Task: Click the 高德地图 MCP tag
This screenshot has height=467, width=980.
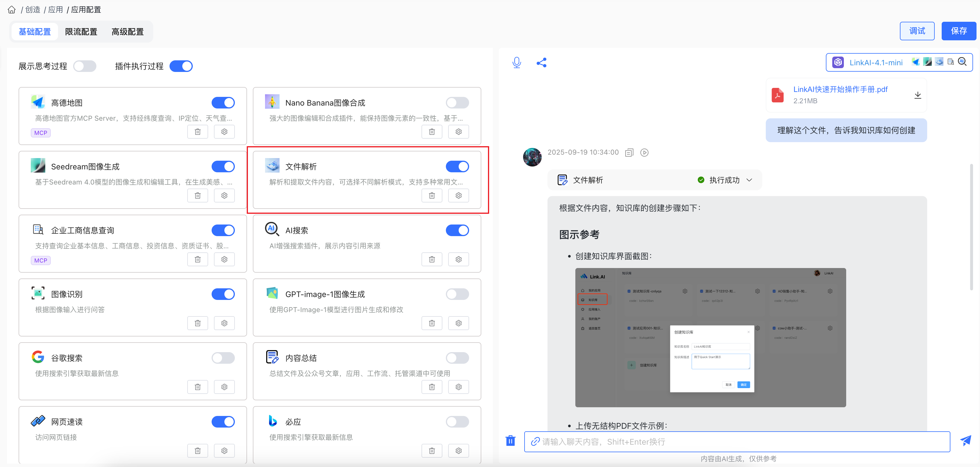Action: (x=41, y=133)
